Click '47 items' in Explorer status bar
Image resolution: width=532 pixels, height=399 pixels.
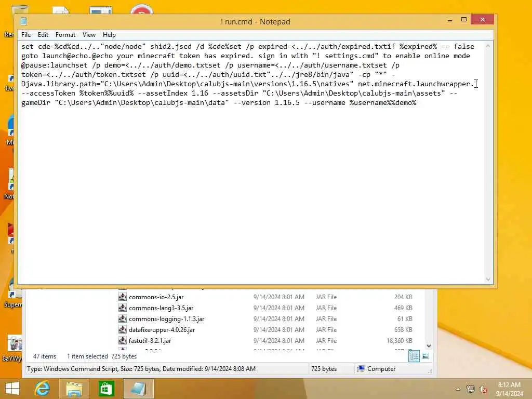coord(45,356)
